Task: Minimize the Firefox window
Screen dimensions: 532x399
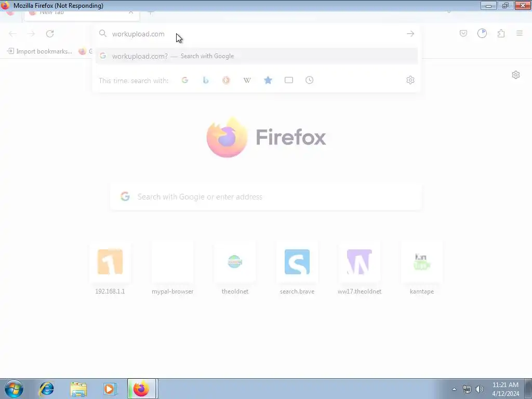Action: coord(488,5)
